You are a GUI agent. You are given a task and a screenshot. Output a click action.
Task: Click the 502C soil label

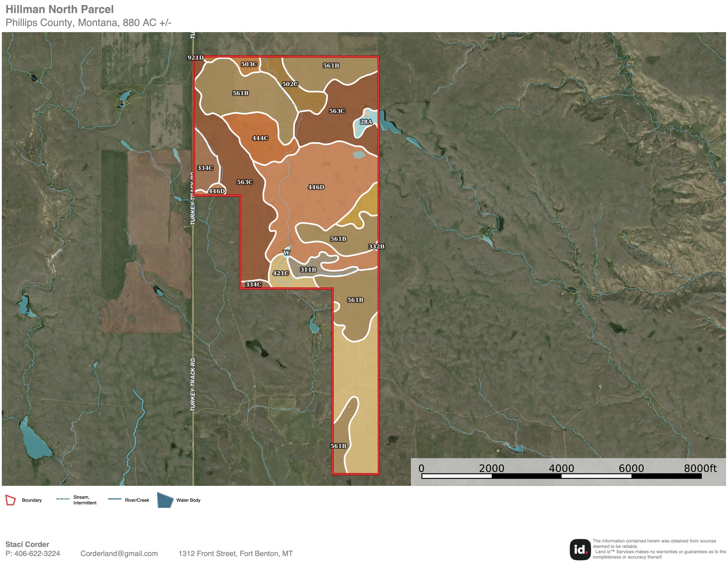(x=290, y=84)
